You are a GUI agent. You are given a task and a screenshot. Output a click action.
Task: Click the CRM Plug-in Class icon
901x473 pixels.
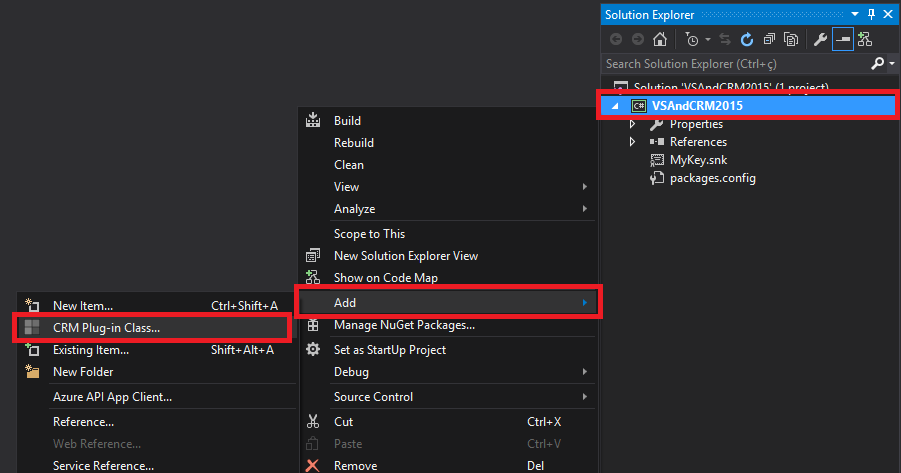(x=32, y=328)
